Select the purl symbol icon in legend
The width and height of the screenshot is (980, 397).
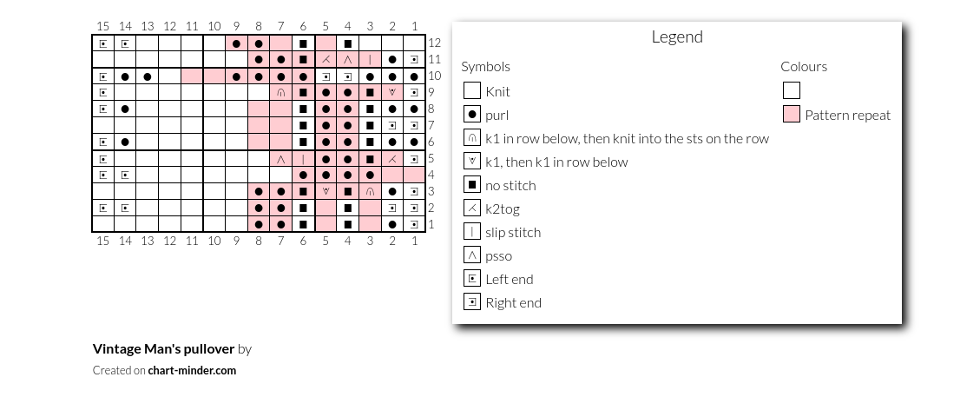472,115
